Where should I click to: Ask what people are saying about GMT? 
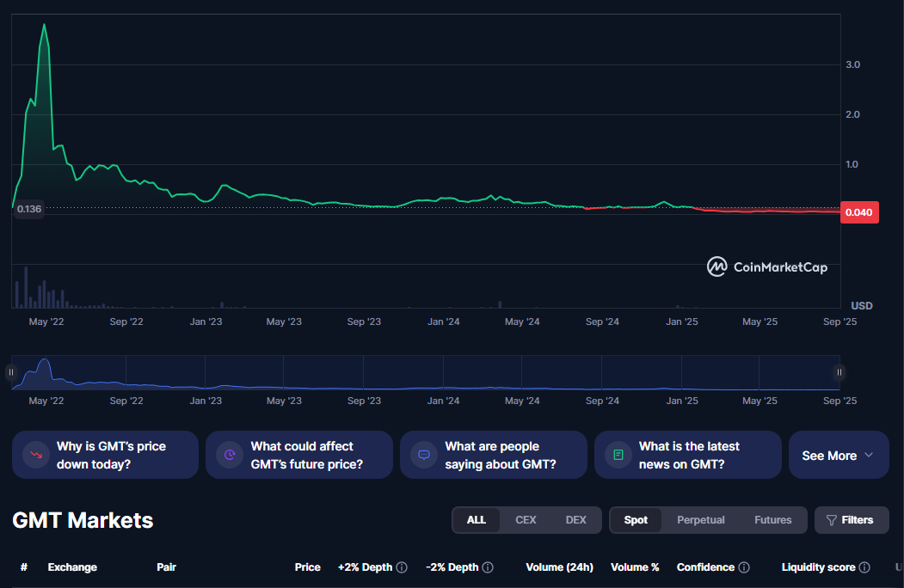(494, 455)
